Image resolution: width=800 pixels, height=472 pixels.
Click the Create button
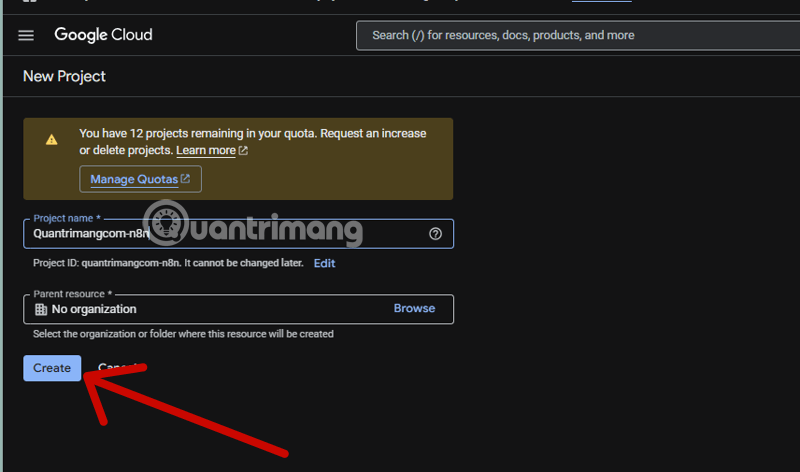click(52, 368)
